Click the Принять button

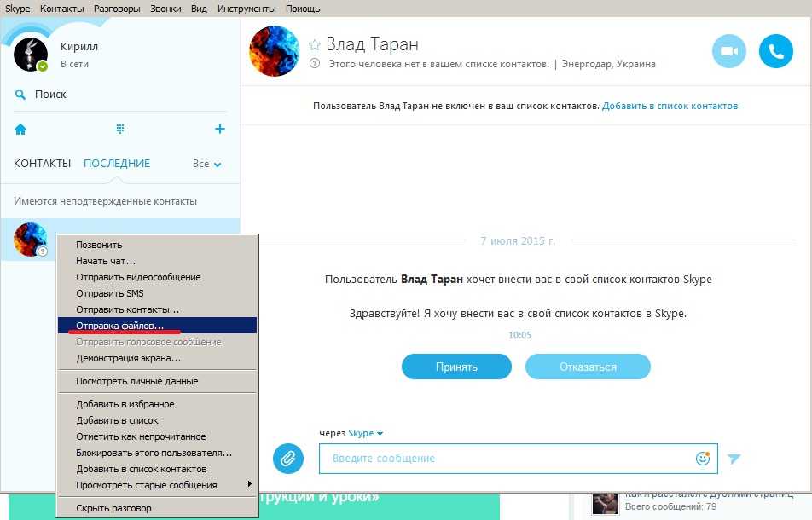click(x=456, y=367)
